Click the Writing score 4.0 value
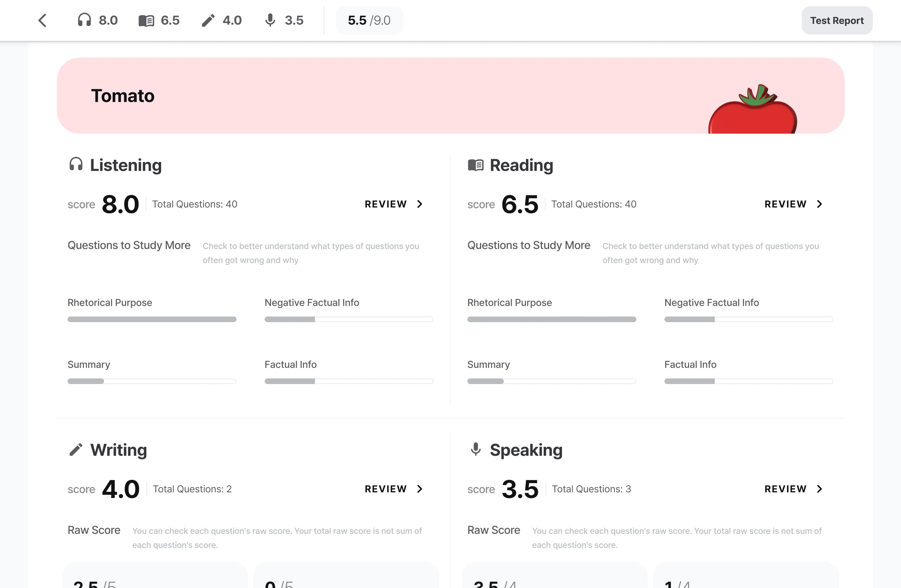Image resolution: width=901 pixels, height=588 pixels. [120, 489]
